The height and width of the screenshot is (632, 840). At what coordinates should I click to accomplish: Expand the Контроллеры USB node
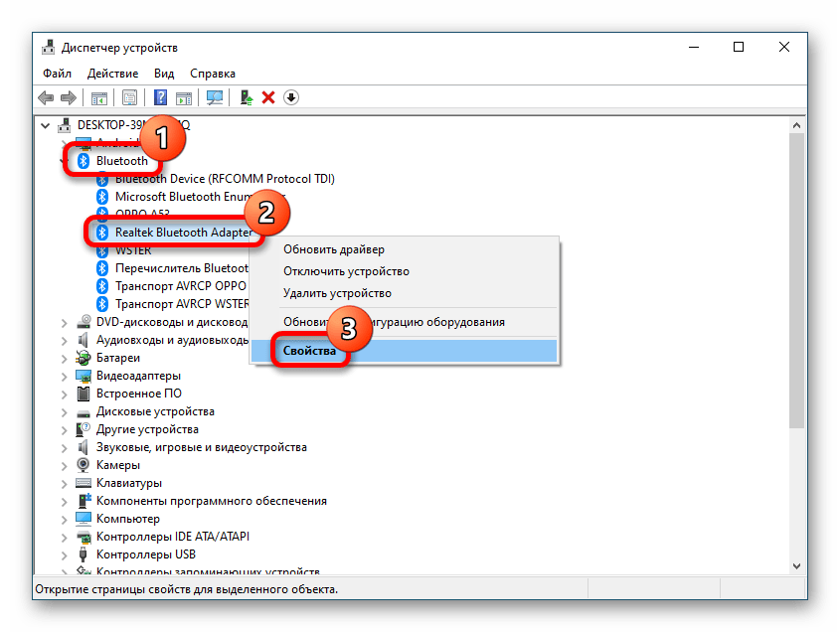(x=66, y=554)
